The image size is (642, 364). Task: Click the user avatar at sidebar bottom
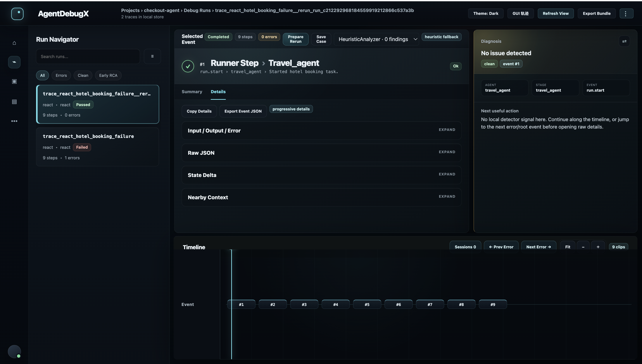click(x=14, y=352)
